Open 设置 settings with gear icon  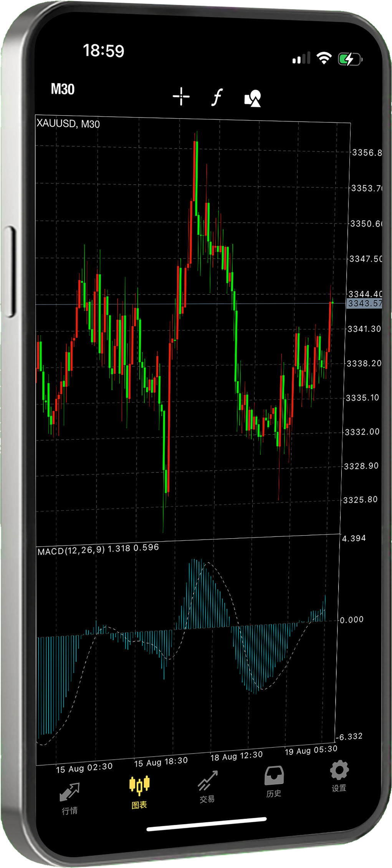pos(339,776)
